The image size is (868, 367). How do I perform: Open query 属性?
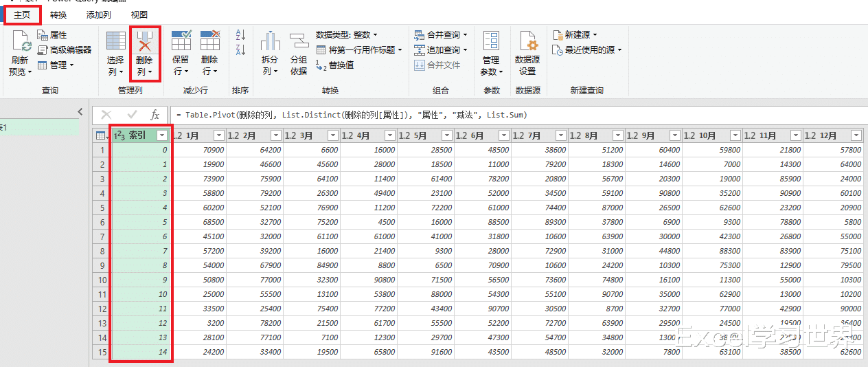tap(52, 35)
